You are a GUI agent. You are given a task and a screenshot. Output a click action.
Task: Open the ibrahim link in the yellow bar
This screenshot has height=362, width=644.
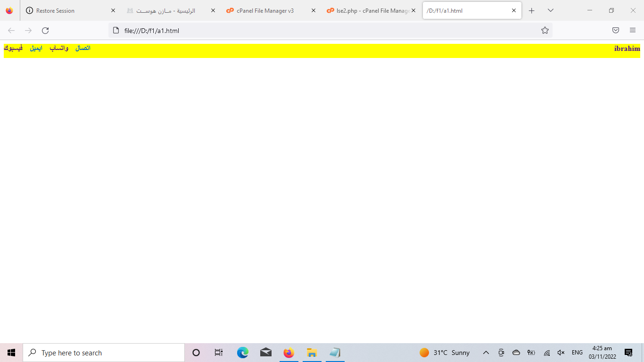[x=627, y=49]
